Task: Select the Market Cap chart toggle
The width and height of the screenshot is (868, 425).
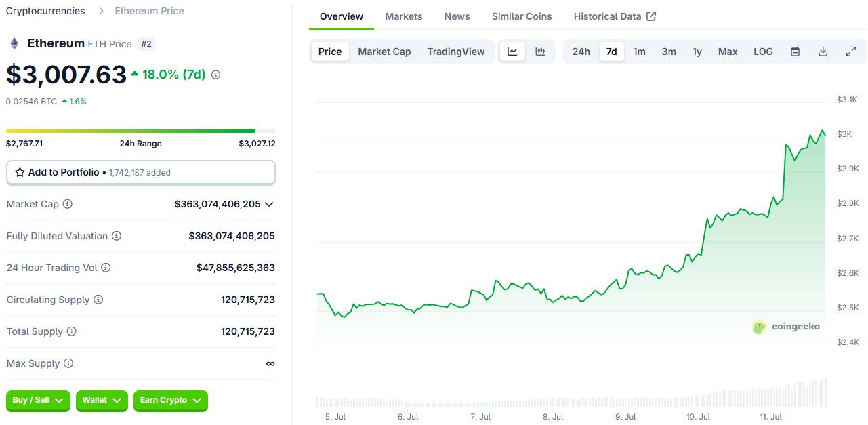Action: 384,52
